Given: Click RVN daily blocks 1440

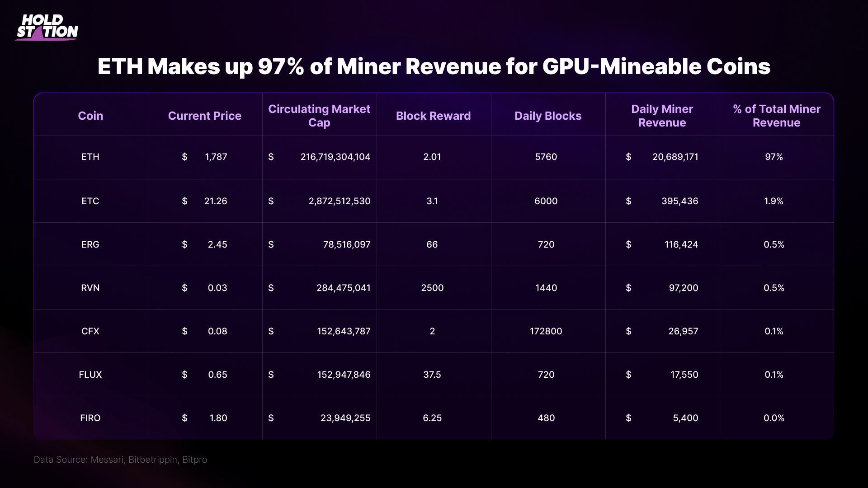Looking at the screenshot, I should [x=546, y=288].
